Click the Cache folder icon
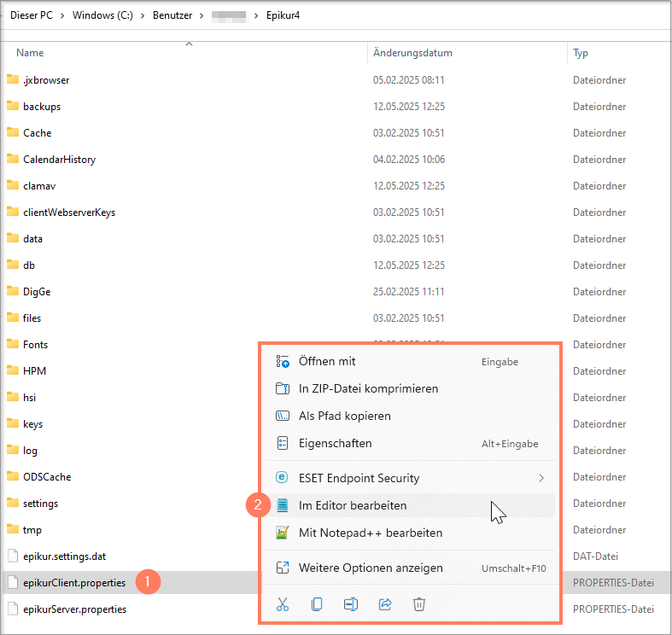 (13, 132)
